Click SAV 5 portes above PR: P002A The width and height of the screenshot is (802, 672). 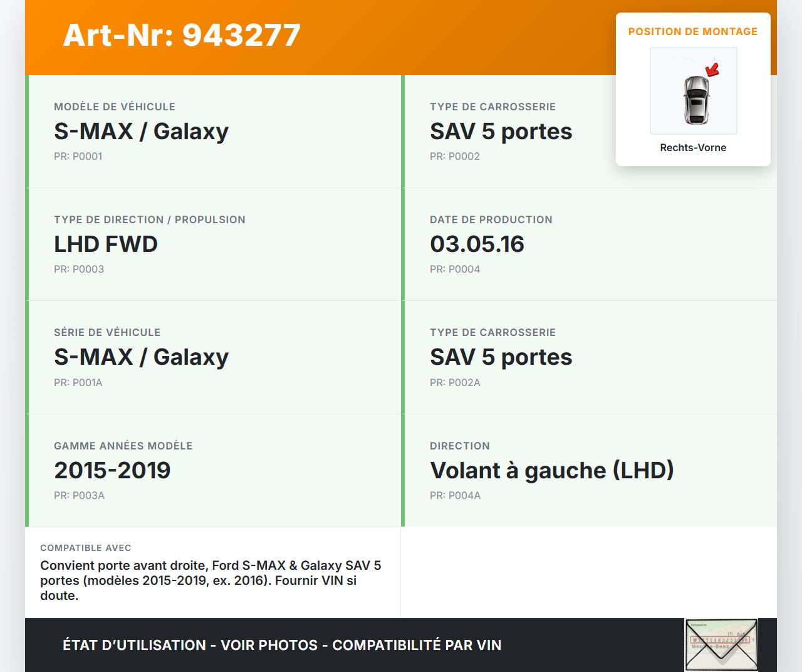(501, 357)
